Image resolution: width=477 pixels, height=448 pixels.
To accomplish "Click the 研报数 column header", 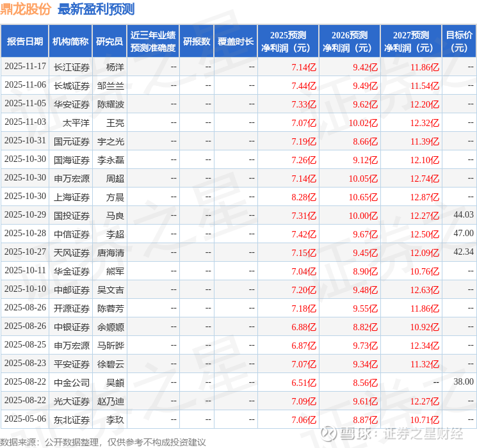I will point(197,42).
